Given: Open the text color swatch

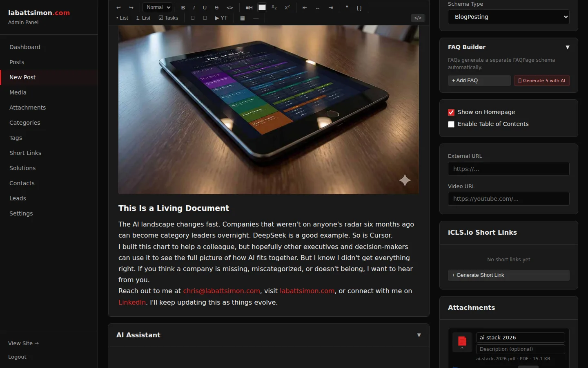Looking at the screenshot, I should click(x=262, y=7).
